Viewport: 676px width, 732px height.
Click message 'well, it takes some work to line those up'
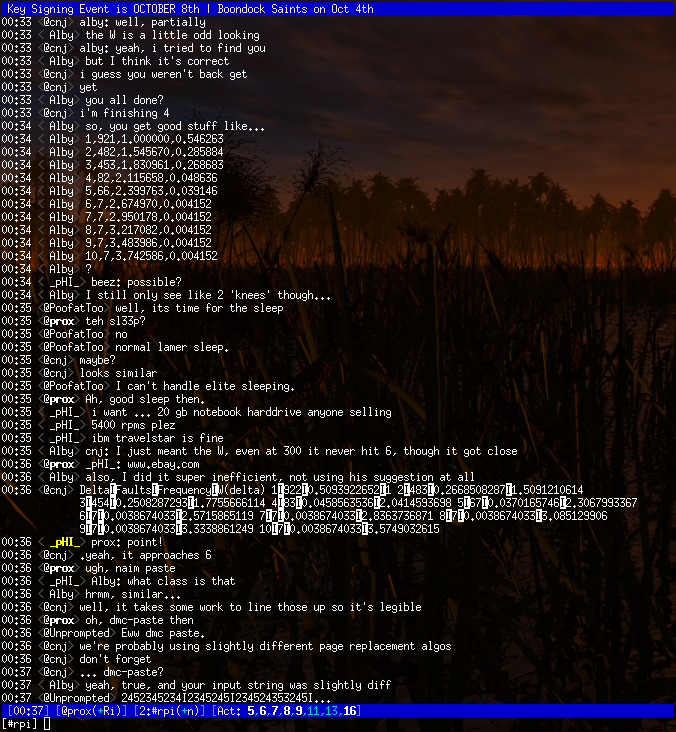(250, 607)
